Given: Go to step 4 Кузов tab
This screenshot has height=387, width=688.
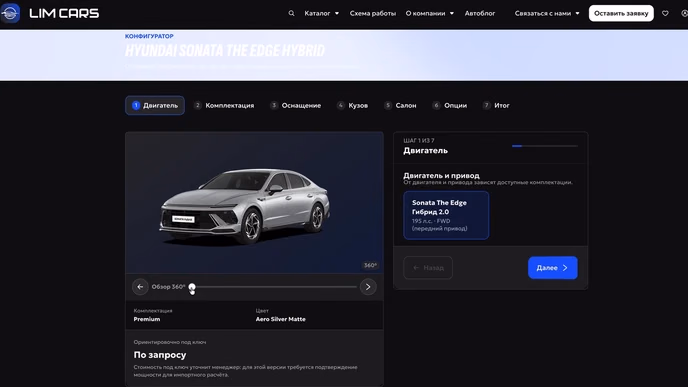Looking at the screenshot, I should (x=353, y=105).
